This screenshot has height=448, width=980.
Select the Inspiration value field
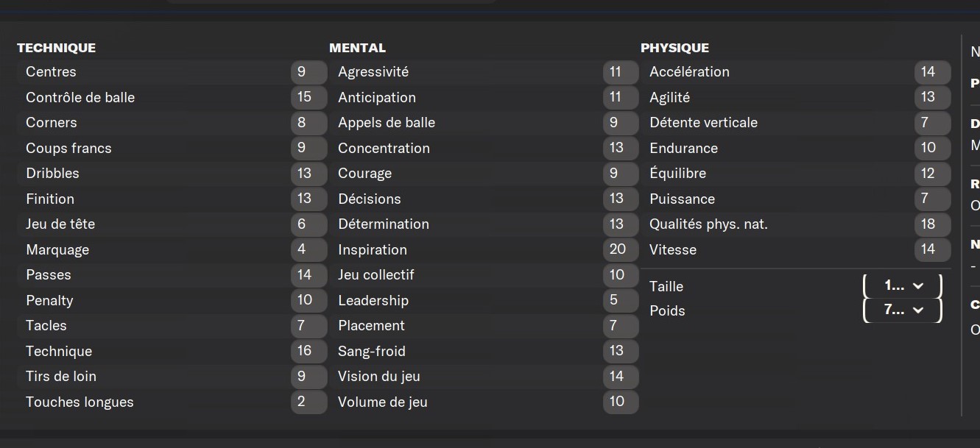pos(621,249)
